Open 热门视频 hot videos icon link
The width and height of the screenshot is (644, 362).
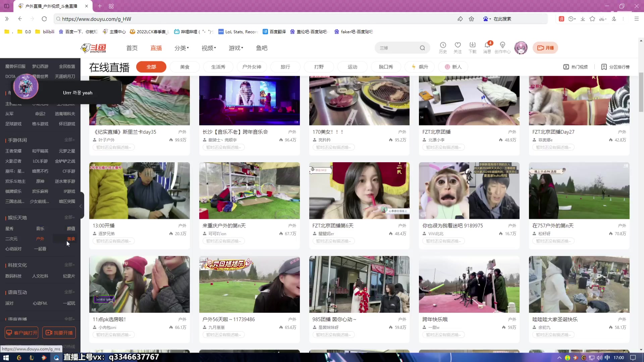575,67
